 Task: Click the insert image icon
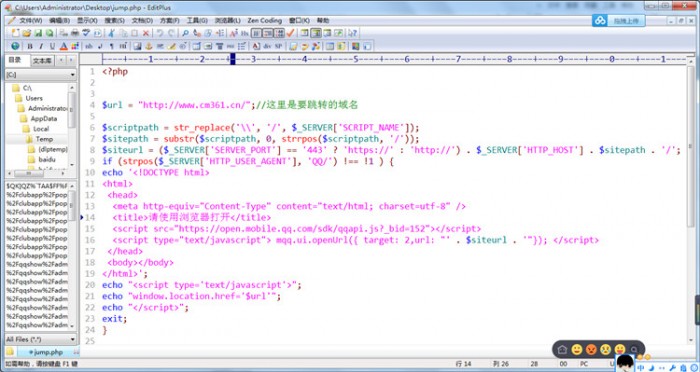tap(138, 46)
